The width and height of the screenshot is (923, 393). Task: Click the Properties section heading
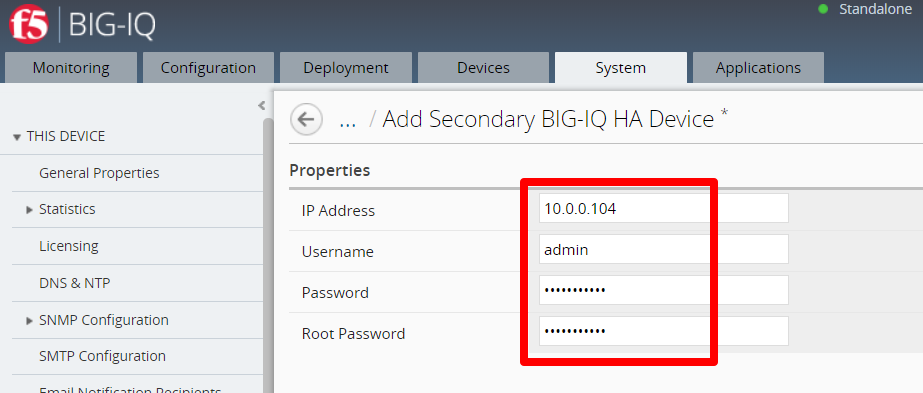click(x=330, y=171)
